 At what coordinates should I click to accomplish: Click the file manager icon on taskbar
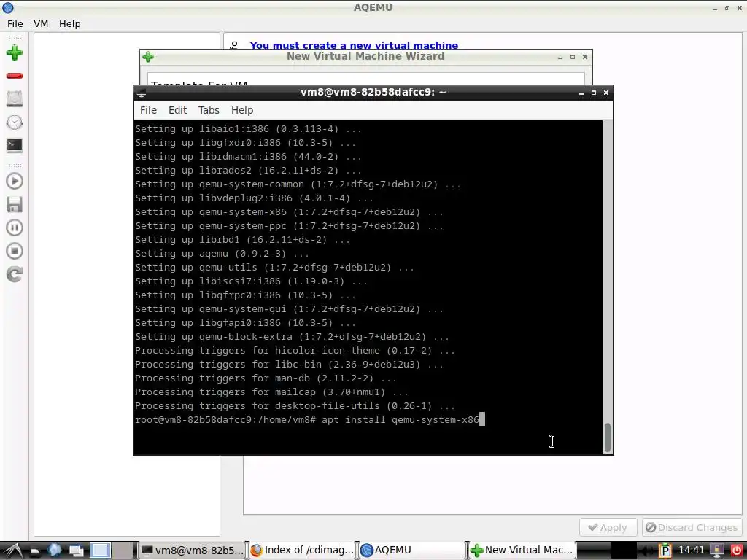35,551
